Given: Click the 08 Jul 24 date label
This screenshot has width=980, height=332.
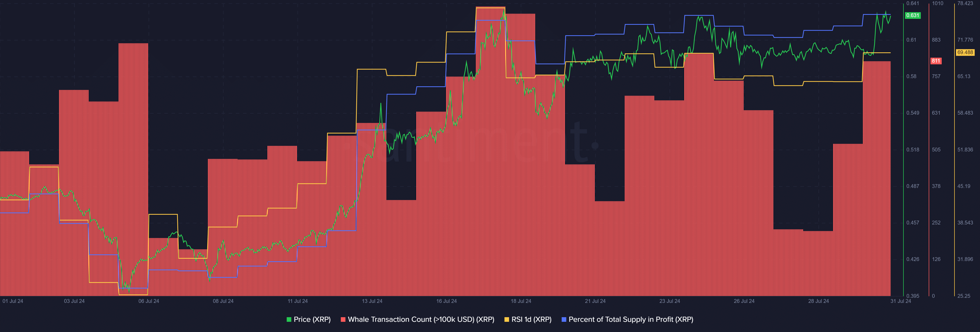Looking at the screenshot, I should tap(223, 301).
